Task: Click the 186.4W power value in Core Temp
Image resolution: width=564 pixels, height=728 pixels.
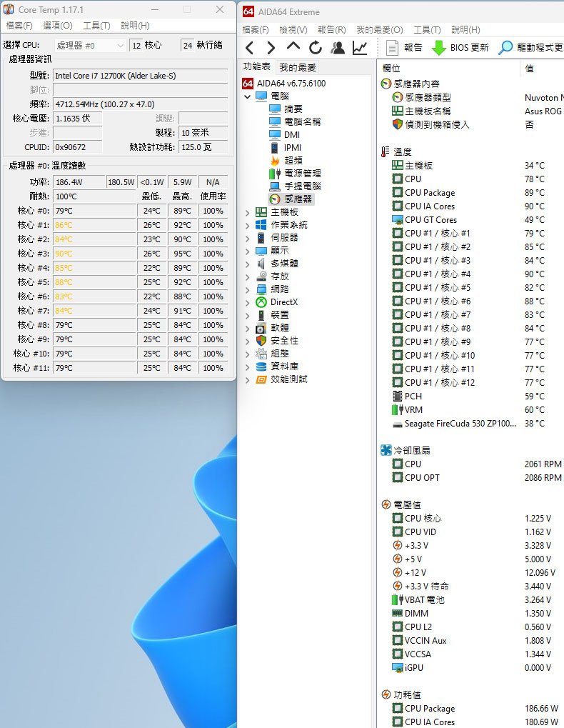Action: point(79,182)
